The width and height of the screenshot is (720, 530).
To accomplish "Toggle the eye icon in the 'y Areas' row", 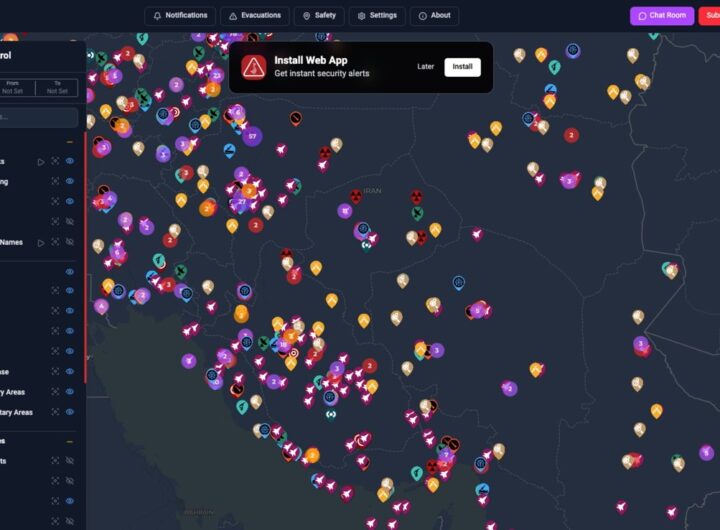I will [70, 391].
